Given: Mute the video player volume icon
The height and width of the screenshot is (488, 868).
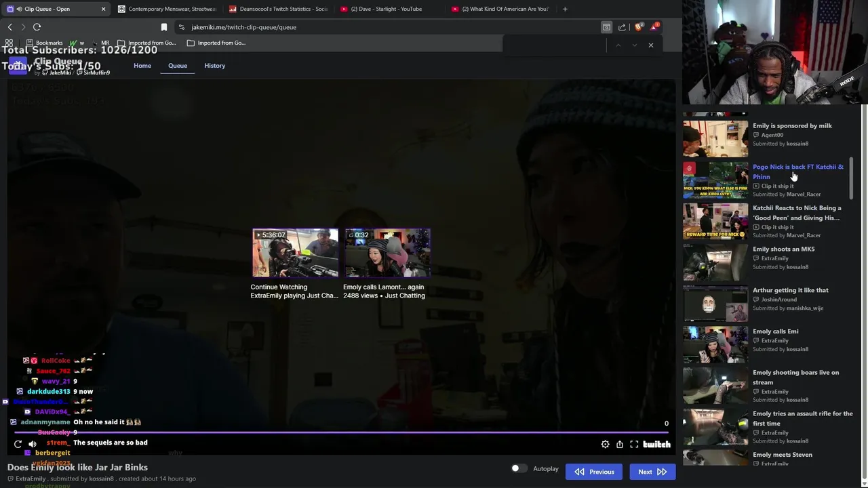Looking at the screenshot, I should click(33, 444).
